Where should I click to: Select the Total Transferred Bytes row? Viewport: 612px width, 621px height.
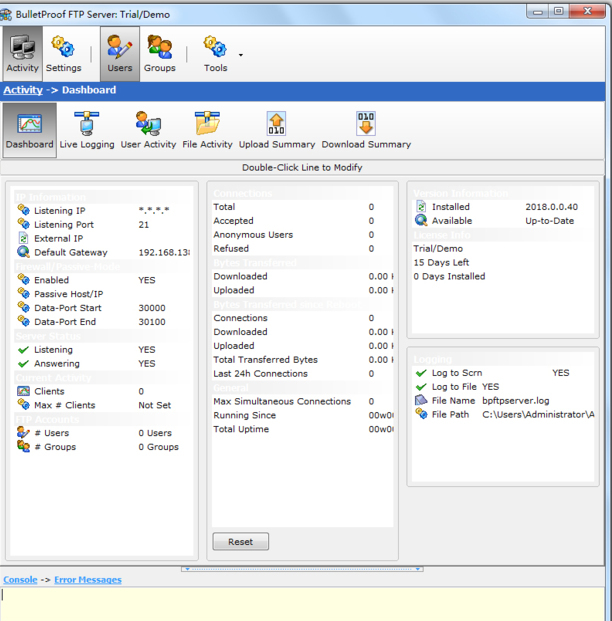(303, 360)
